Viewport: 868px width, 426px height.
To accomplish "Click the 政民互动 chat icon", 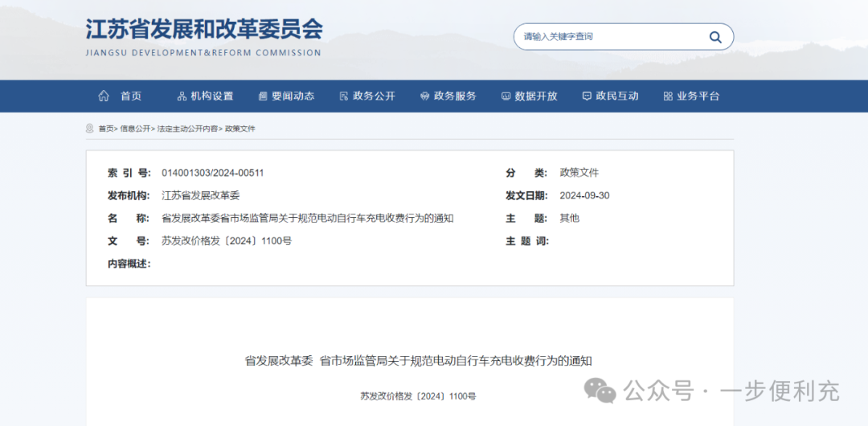I will click(x=587, y=96).
